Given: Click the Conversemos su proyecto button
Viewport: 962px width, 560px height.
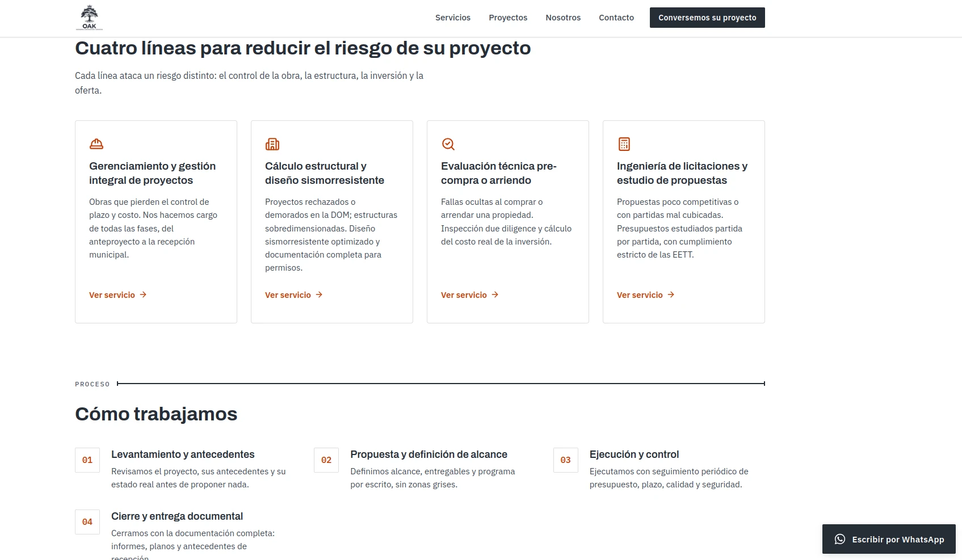Looking at the screenshot, I should pyautogui.click(x=707, y=18).
